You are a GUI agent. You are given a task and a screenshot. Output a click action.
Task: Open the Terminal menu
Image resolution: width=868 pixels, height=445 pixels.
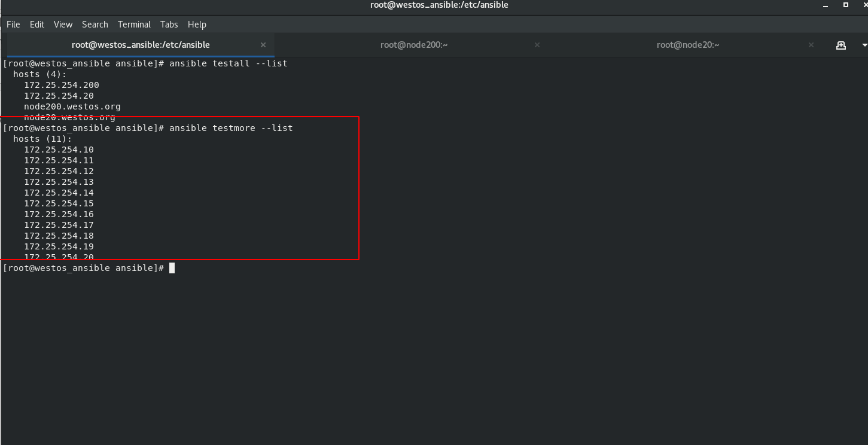134,25
